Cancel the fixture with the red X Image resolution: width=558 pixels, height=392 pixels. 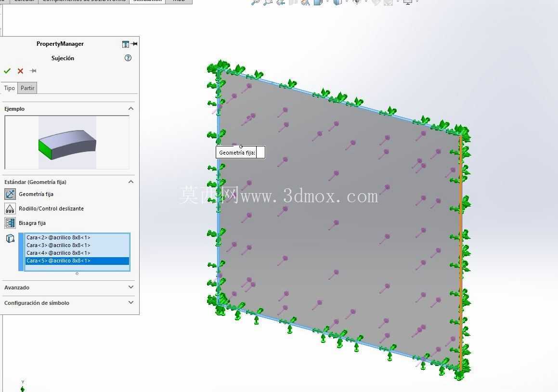click(20, 71)
